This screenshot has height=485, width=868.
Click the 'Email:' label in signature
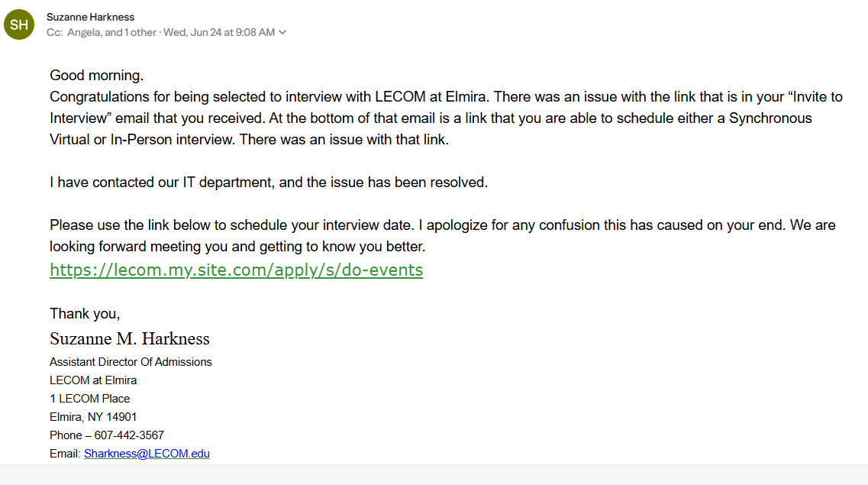point(66,454)
